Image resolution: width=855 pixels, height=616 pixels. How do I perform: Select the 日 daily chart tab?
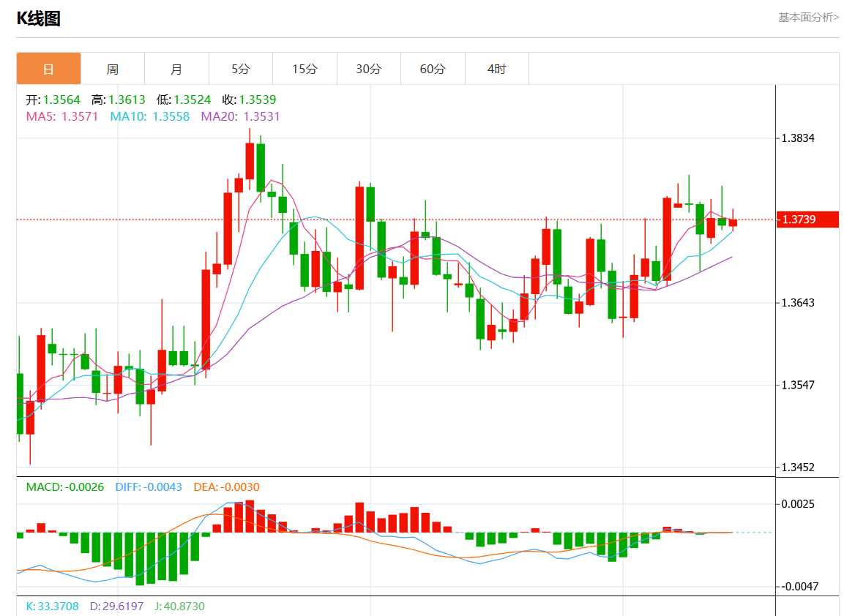(48, 69)
